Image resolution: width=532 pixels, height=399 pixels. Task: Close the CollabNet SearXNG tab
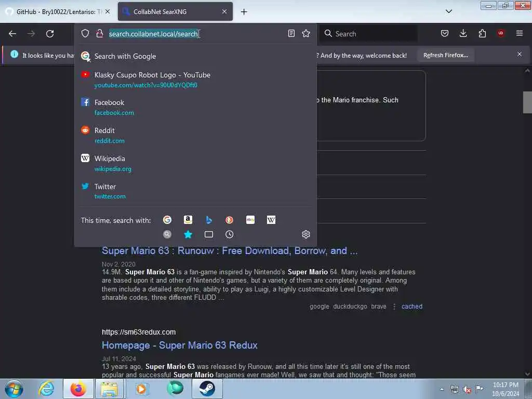click(224, 11)
